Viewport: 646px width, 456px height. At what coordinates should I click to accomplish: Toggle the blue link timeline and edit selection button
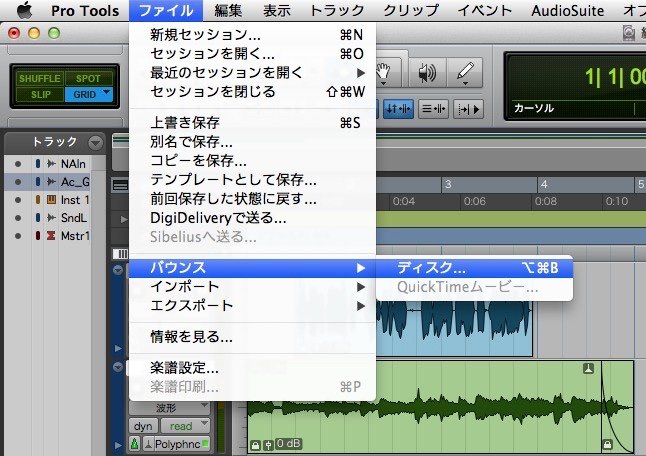[398, 109]
